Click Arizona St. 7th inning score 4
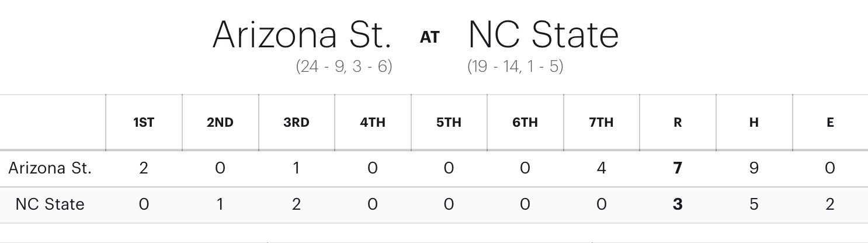 tap(601, 168)
